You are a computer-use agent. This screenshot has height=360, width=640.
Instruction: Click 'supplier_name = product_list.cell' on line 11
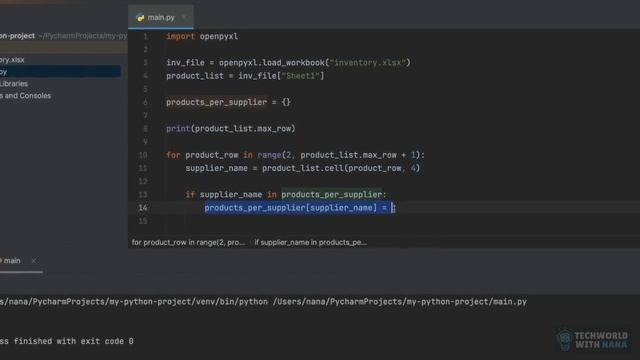click(x=264, y=168)
